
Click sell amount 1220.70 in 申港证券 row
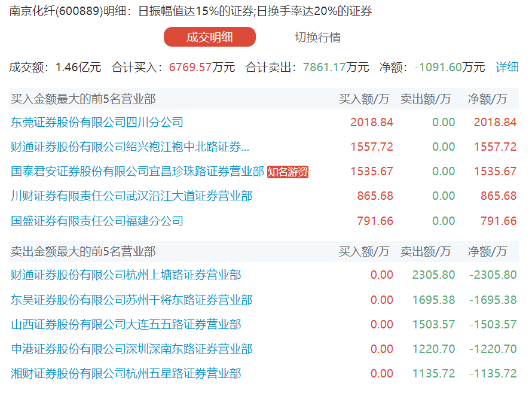pos(433,349)
